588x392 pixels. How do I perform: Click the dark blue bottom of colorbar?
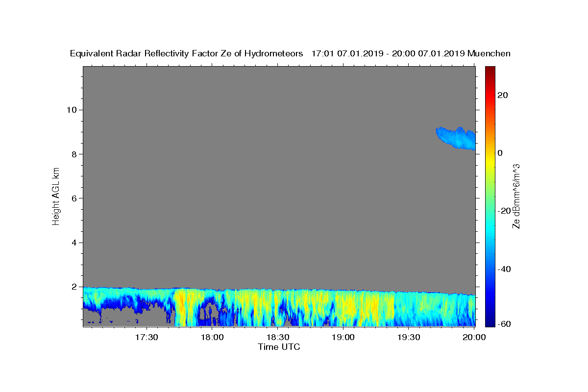point(490,321)
